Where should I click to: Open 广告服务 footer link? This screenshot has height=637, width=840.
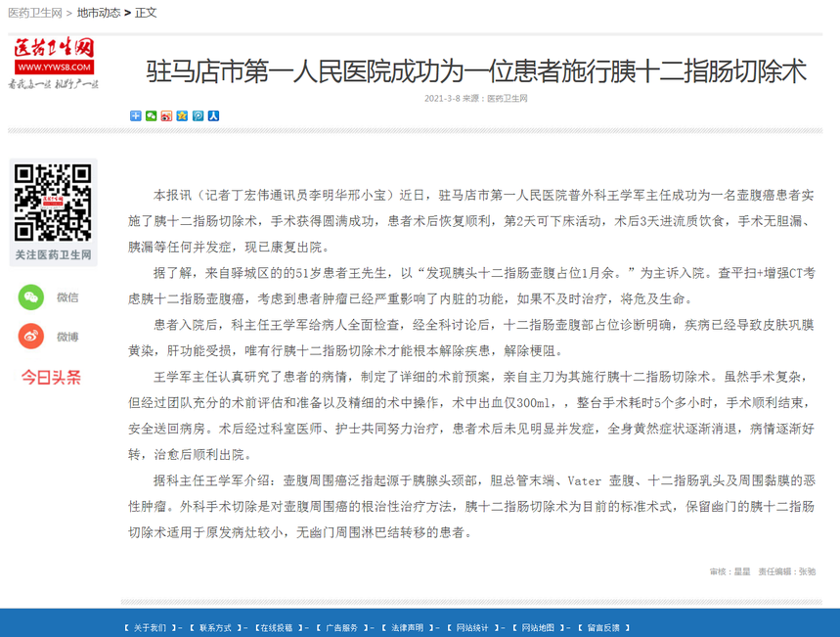[x=342, y=628]
